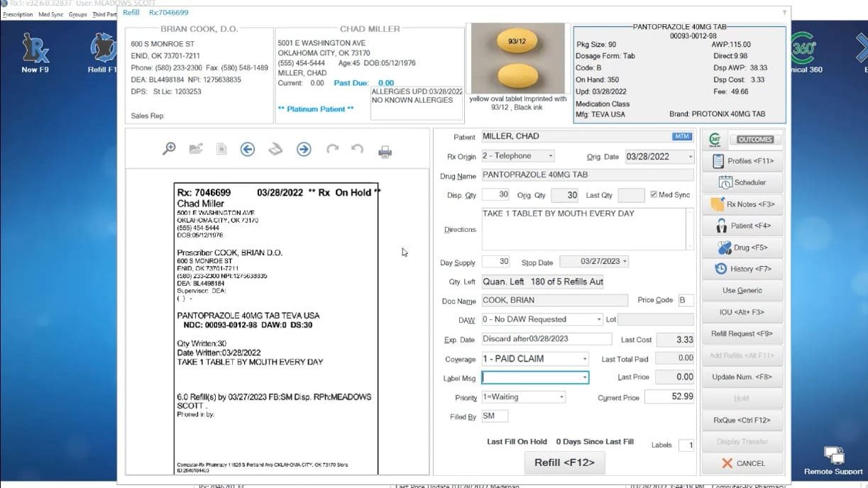Screen dimensions: 868x488
Task: Click the yellow pantoprazole tablet image
Action: 517,58
